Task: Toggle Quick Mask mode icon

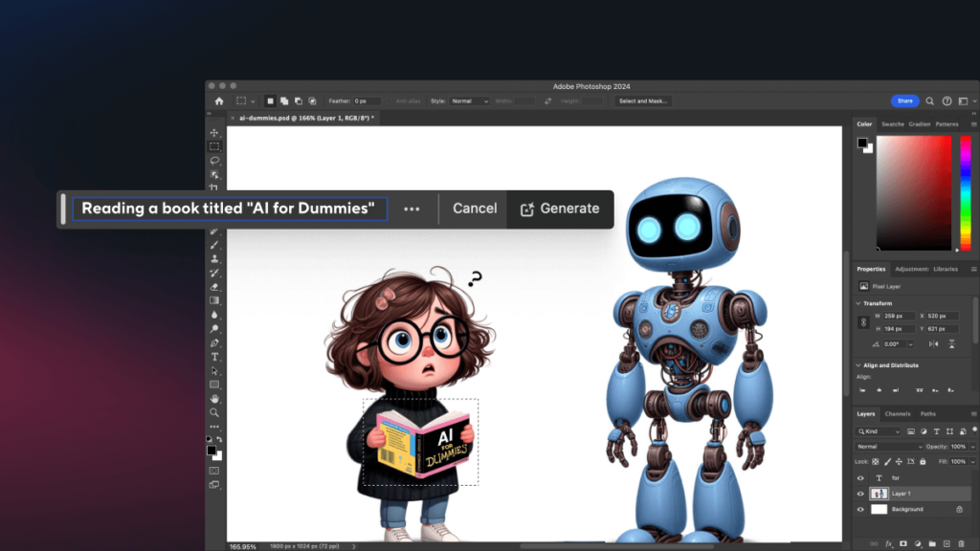Action: [x=214, y=471]
